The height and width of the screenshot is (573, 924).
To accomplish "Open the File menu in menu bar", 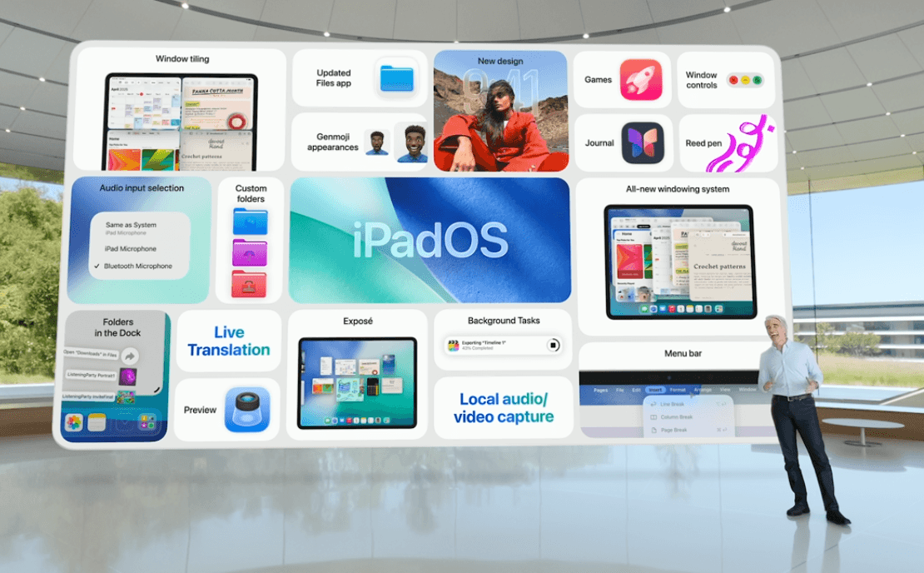I will click(620, 391).
